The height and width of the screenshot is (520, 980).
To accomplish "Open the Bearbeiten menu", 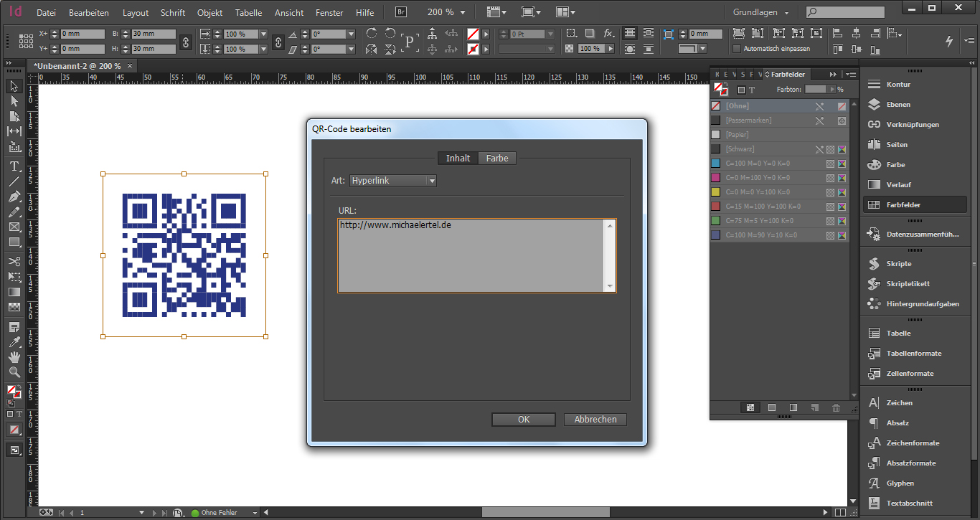I will point(89,13).
